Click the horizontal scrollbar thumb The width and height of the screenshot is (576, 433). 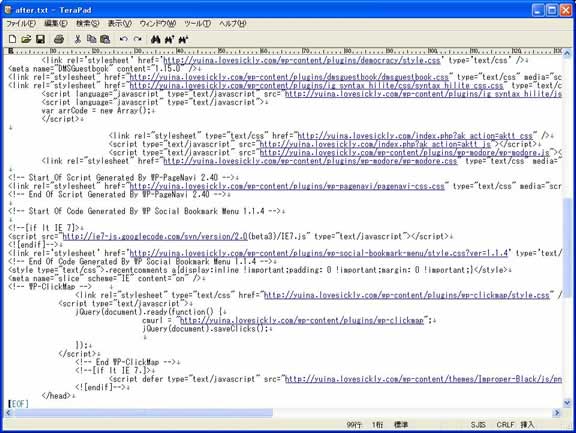pyautogui.click(x=144, y=413)
